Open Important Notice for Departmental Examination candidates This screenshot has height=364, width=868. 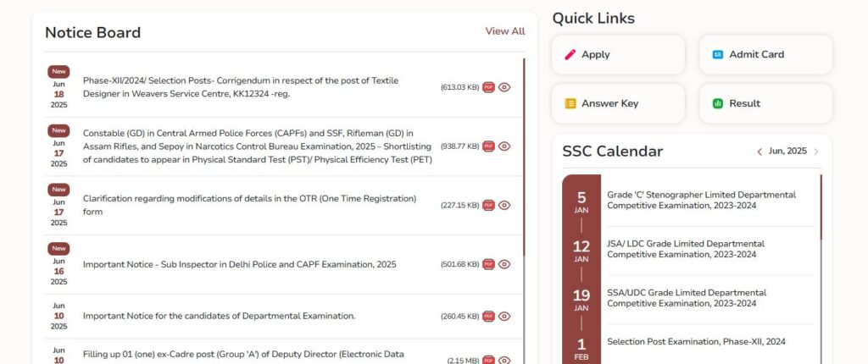click(220, 317)
